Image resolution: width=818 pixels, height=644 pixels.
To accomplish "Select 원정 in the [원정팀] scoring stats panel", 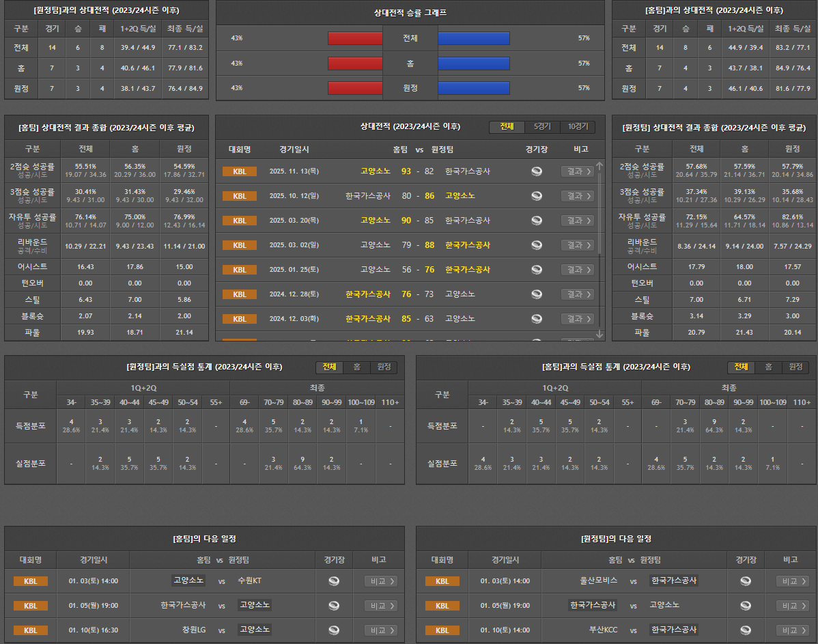I will pyautogui.click(x=384, y=367).
